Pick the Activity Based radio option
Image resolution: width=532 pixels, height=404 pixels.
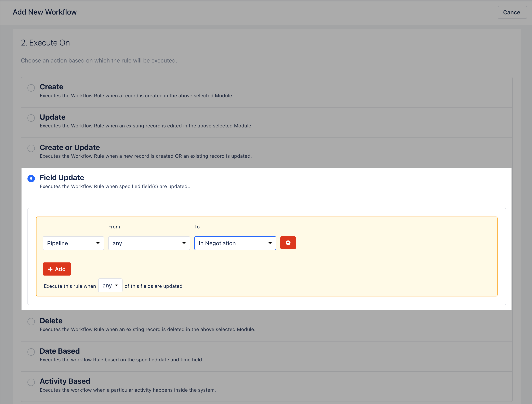[x=31, y=382]
